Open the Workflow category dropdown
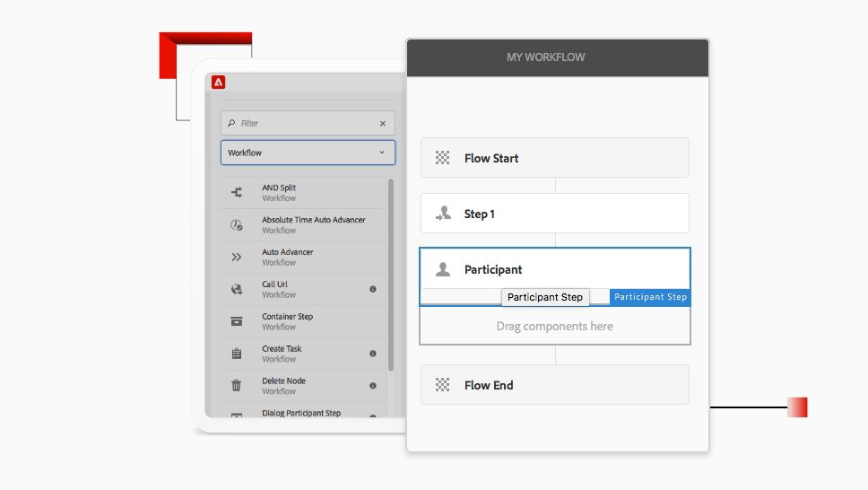The width and height of the screenshot is (868, 490). tap(308, 153)
